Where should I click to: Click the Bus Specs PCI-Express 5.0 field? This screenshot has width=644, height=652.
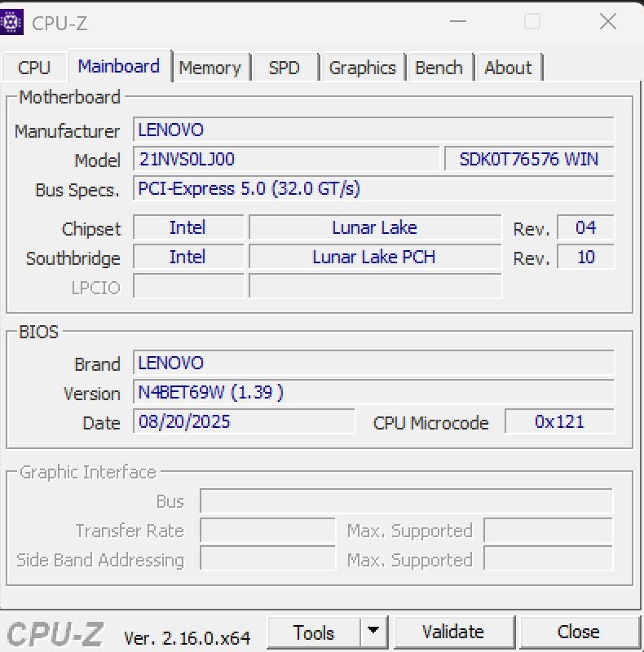point(373,188)
